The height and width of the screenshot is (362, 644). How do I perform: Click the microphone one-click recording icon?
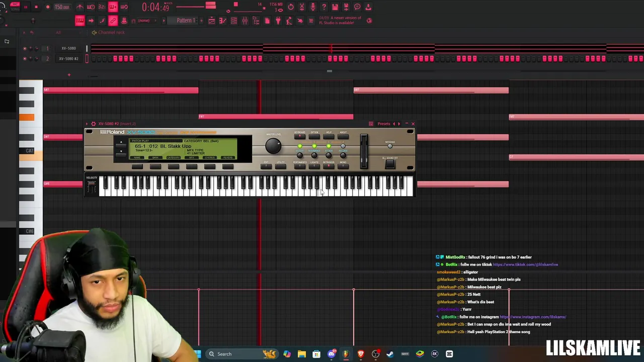(313, 7)
